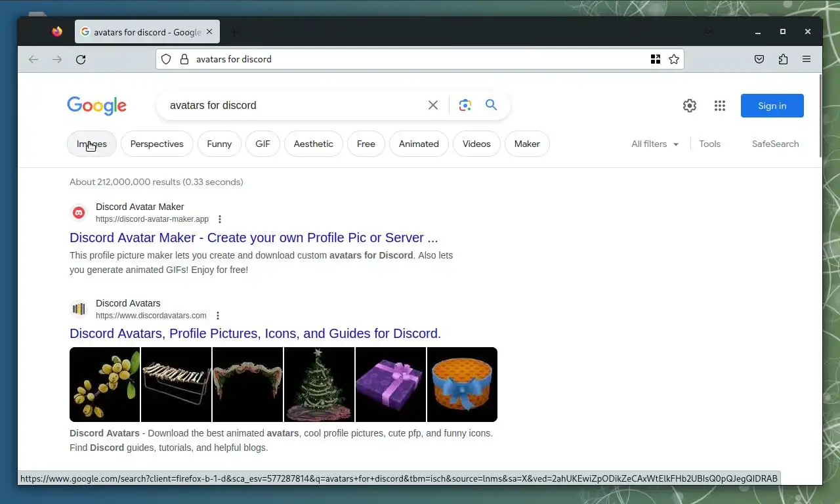Click Discord Avatar Maker red favicon

click(x=79, y=213)
